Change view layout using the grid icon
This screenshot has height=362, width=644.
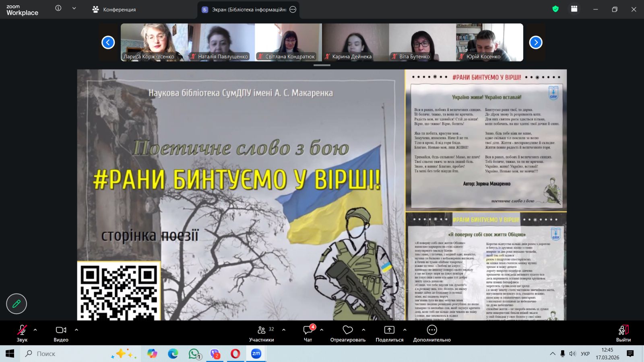point(574,9)
